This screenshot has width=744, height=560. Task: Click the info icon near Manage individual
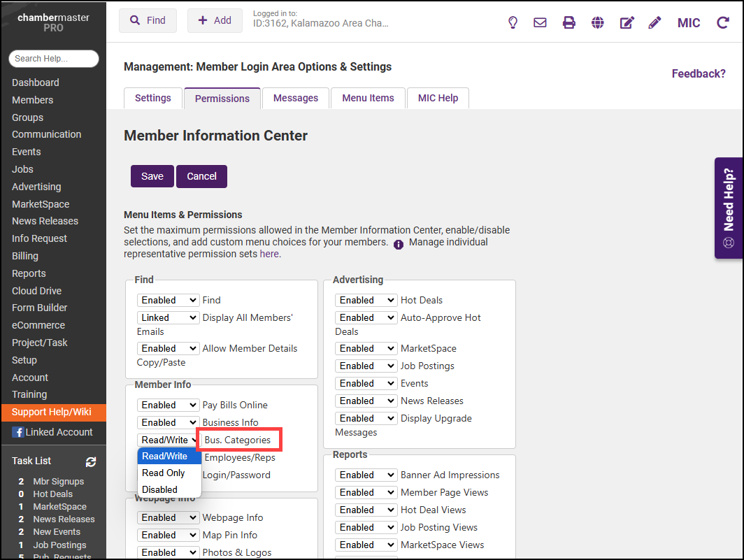[x=399, y=244]
